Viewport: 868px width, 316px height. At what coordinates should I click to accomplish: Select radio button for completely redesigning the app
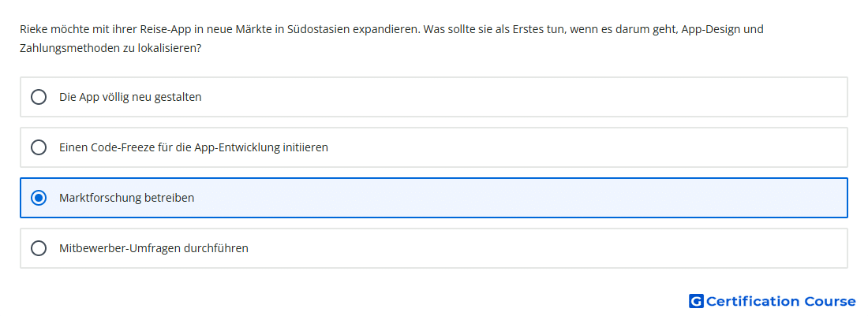pyautogui.click(x=39, y=97)
